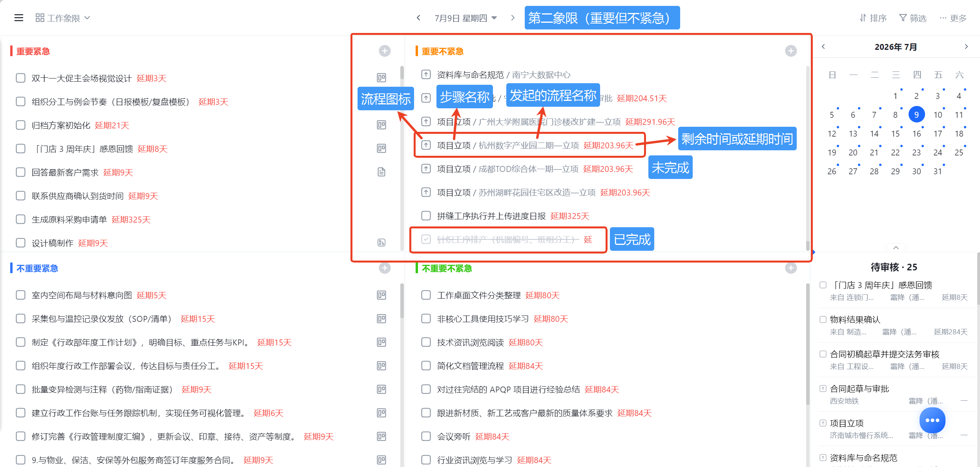Click project board icon of 归档方案初始化

(381, 125)
